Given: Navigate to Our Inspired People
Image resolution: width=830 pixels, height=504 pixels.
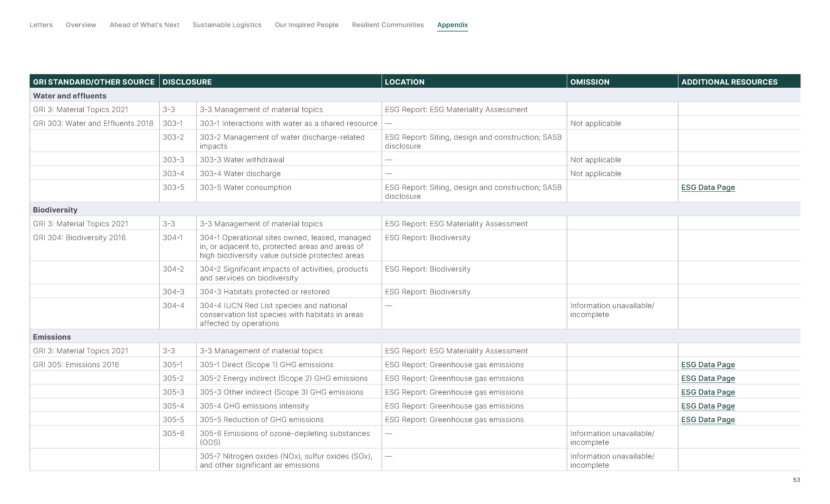Looking at the screenshot, I should point(306,25).
